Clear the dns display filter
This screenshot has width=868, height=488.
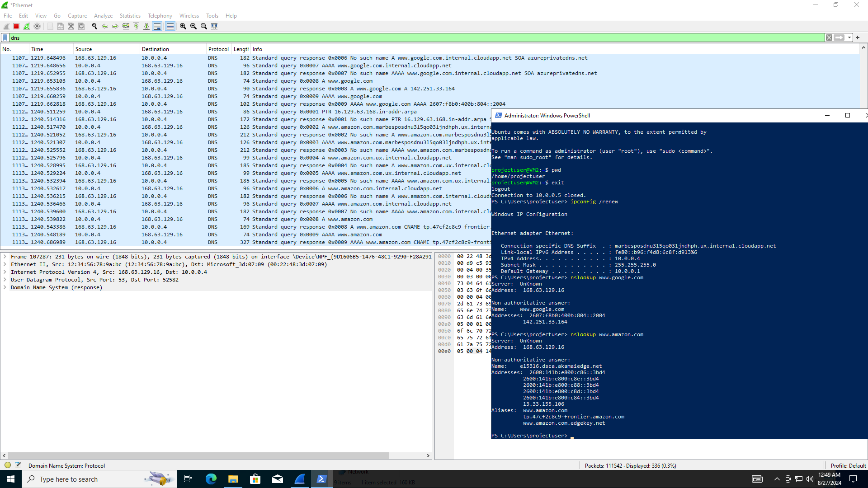(x=829, y=38)
